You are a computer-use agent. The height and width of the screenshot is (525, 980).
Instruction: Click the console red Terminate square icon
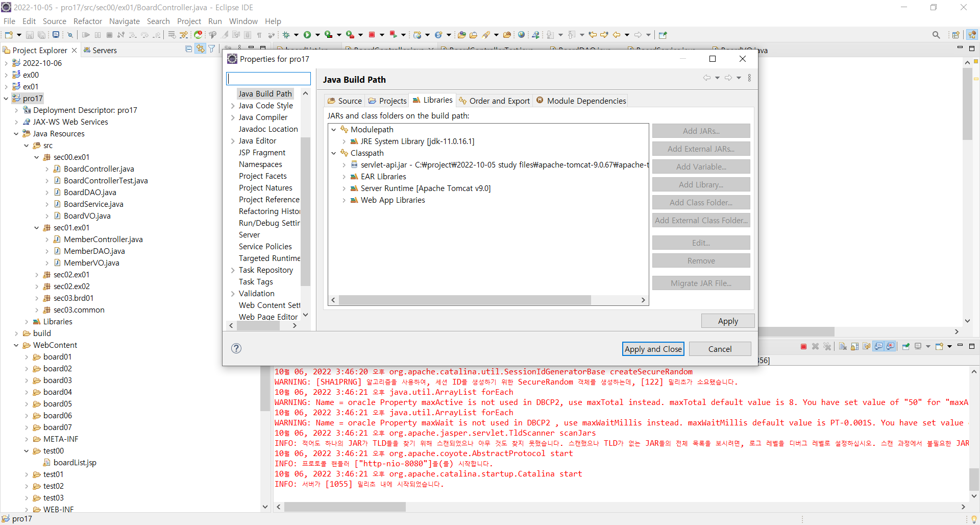click(804, 346)
